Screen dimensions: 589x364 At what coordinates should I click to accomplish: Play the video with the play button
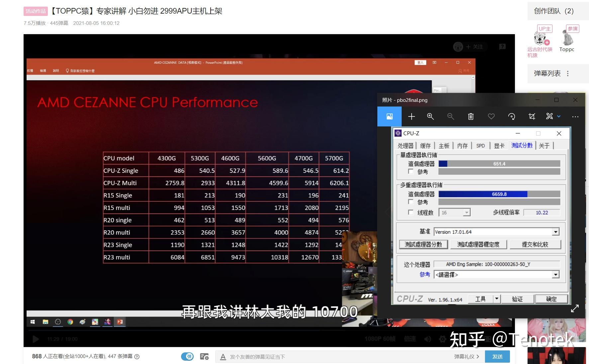point(36,339)
